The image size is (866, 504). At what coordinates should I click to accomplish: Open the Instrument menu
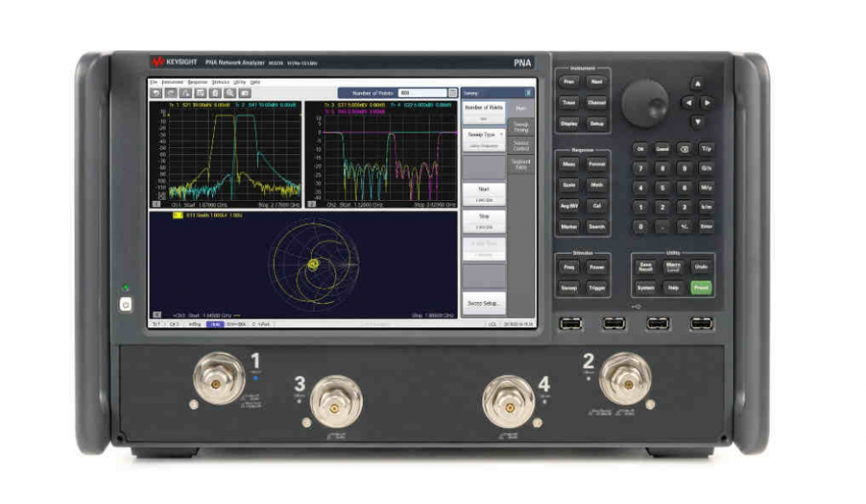(x=172, y=82)
